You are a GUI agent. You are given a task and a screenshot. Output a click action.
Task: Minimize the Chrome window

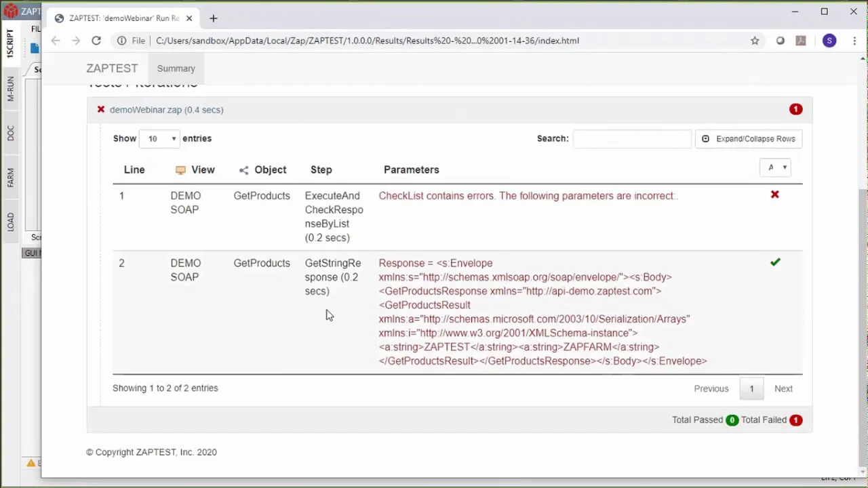(x=795, y=12)
